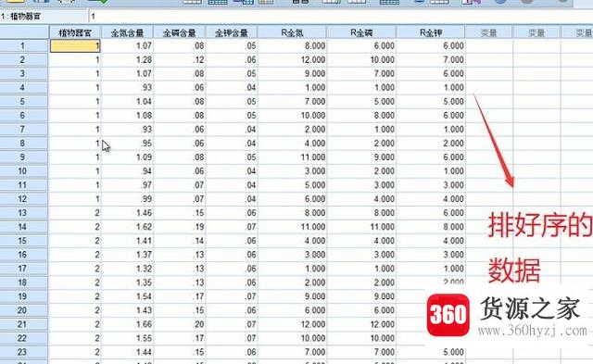Select row header 23
Viewport: 593px width, 364px height.
click(24, 352)
